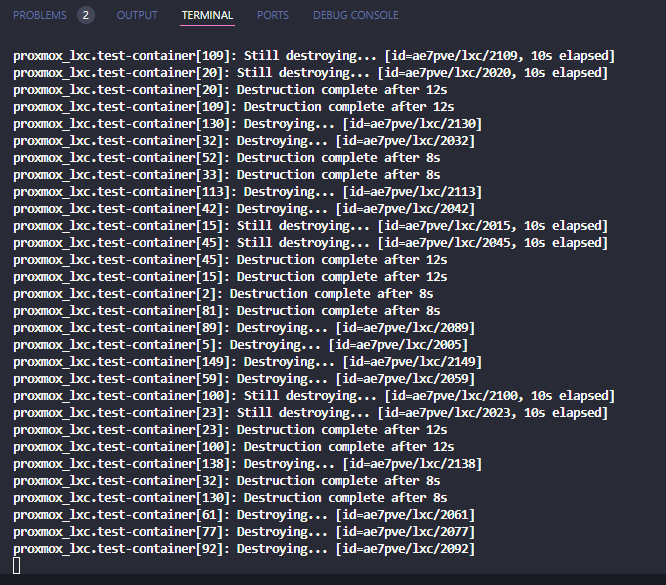
Task: Click test-container[100] Still destroying line
Action: coord(314,396)
